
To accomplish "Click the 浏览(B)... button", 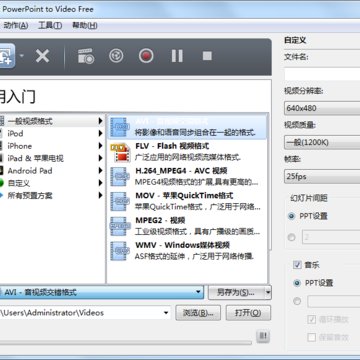I will tap(198, 313).
